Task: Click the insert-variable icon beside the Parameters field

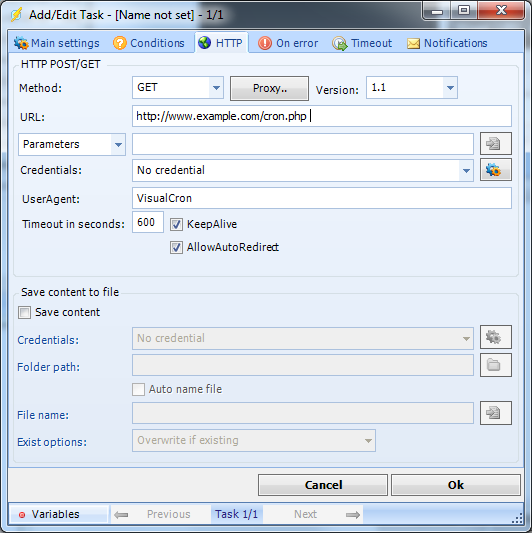Action: 495,143
